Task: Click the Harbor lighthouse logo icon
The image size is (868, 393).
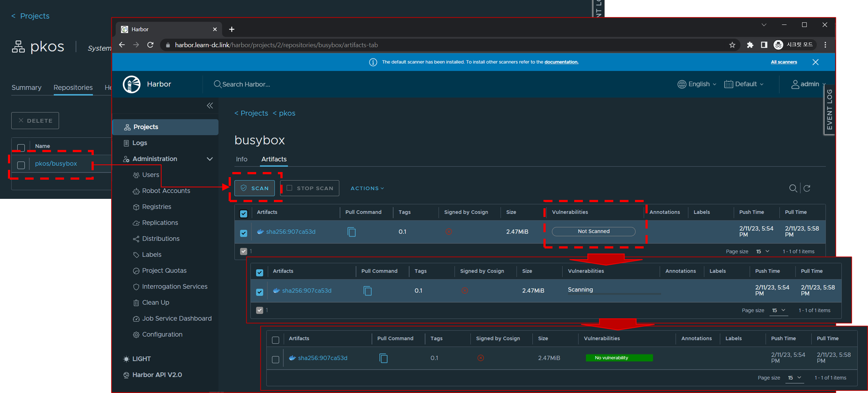Action: click(132, 84)
